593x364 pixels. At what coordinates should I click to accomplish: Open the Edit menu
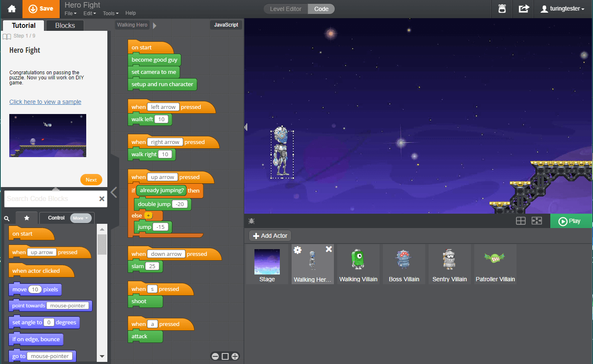(90, 13)
